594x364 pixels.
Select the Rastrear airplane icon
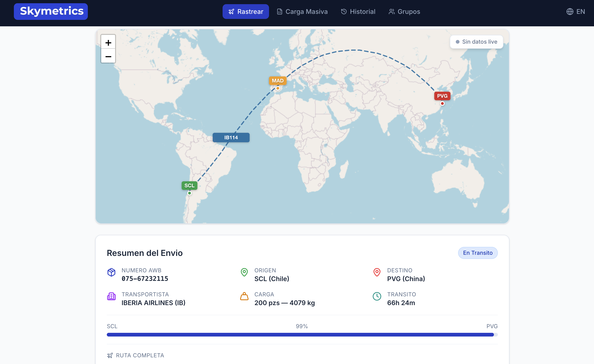231,11
